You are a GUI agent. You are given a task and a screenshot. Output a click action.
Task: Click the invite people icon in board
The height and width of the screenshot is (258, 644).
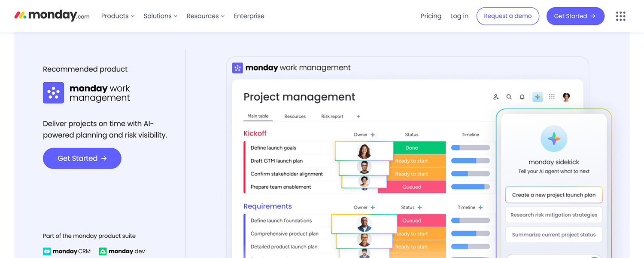click(496, 97)
